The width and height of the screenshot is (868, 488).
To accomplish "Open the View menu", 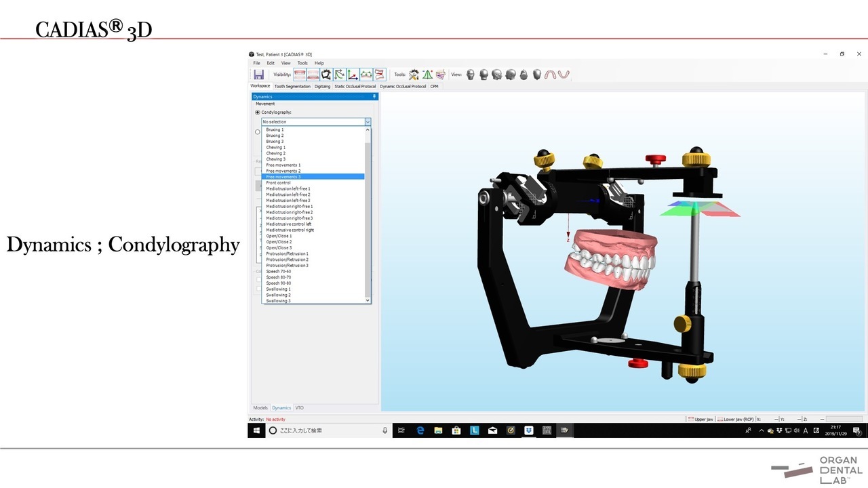I will [x=286, y=63].
